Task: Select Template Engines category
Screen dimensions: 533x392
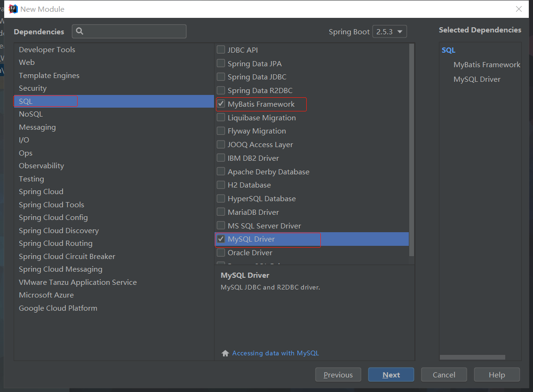Action: [114, 75]
